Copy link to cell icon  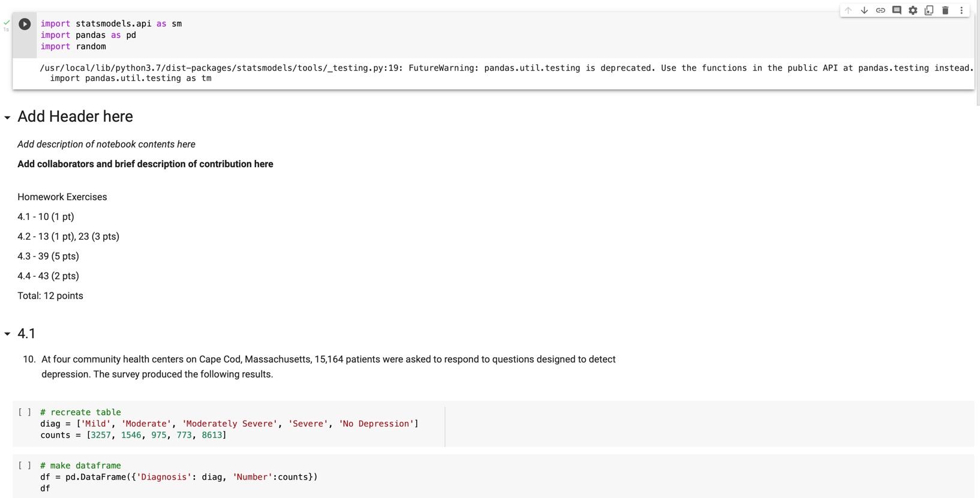click(x=880, y=10)
